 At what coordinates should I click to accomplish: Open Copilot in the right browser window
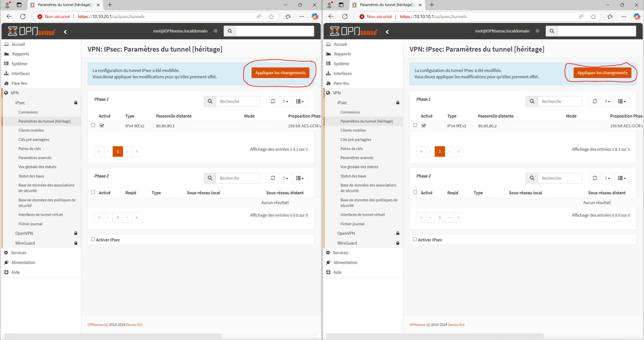(636, 17)
